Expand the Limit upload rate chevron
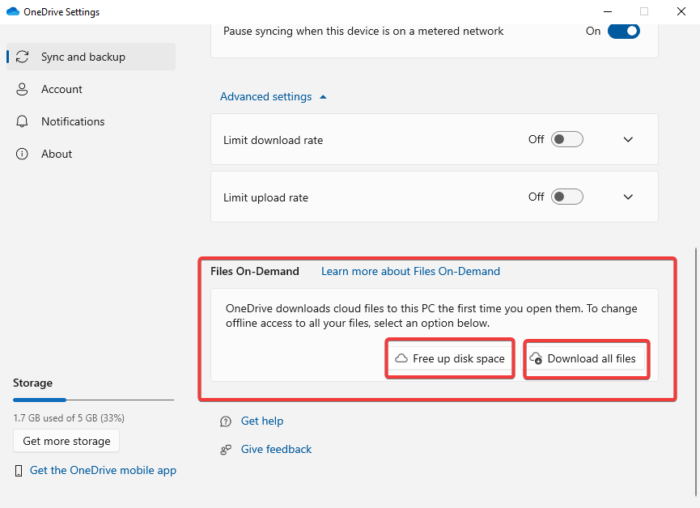 click(628, 197)
